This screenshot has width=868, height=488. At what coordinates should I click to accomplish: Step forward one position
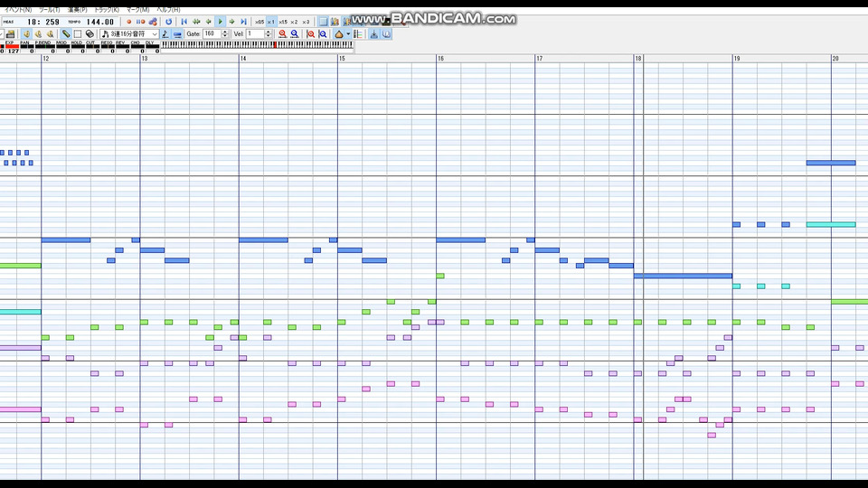[x=232, y=22]
